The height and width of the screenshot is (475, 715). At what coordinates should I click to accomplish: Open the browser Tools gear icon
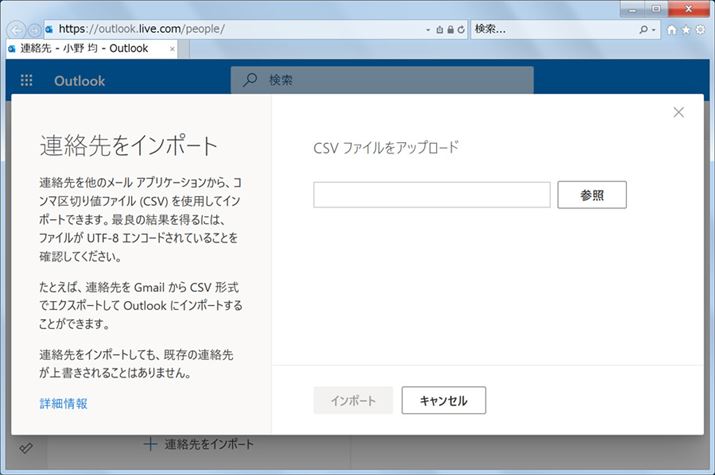tap(700, 30)
